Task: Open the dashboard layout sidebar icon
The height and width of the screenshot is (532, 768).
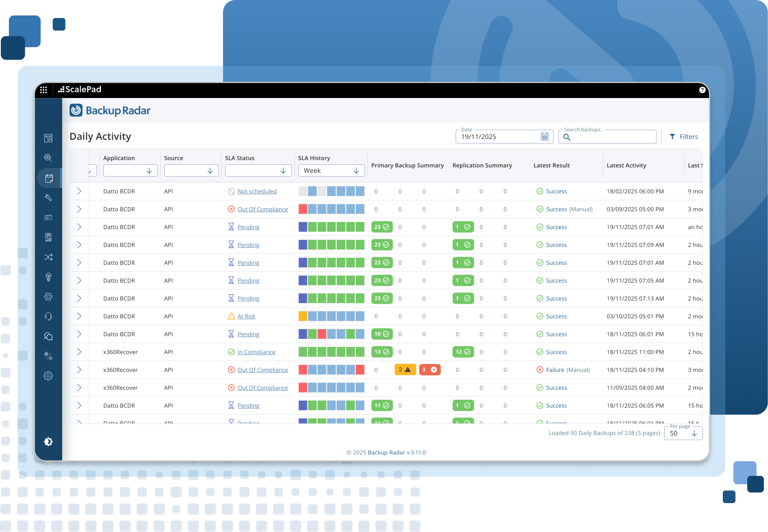Action: (x=48, y=138)
